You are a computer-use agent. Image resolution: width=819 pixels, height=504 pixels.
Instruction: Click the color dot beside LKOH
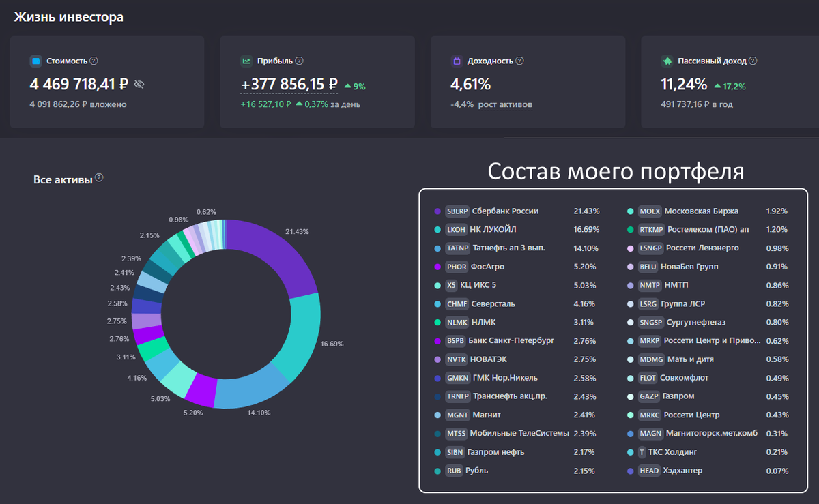437,230
